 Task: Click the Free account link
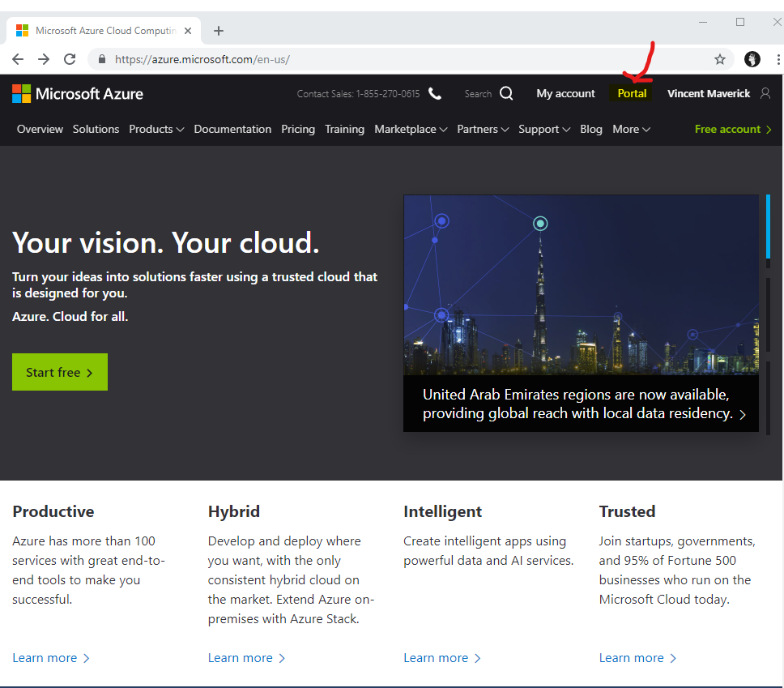[733, 129]
